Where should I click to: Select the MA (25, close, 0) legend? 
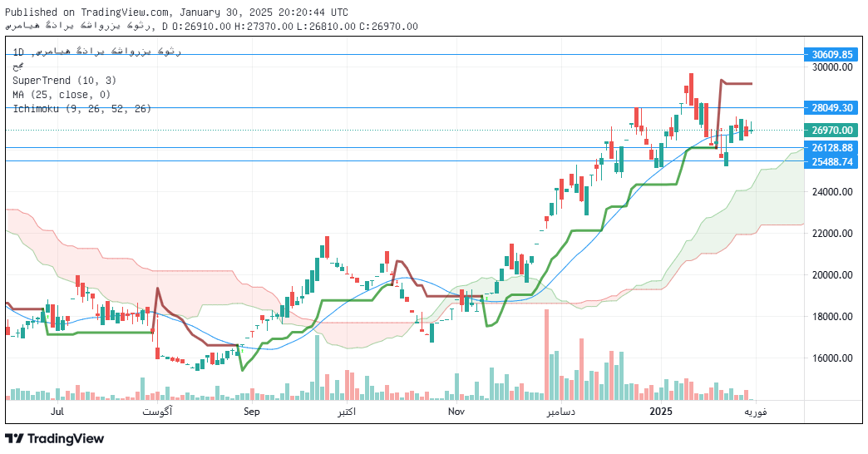(x=62, y=95)
